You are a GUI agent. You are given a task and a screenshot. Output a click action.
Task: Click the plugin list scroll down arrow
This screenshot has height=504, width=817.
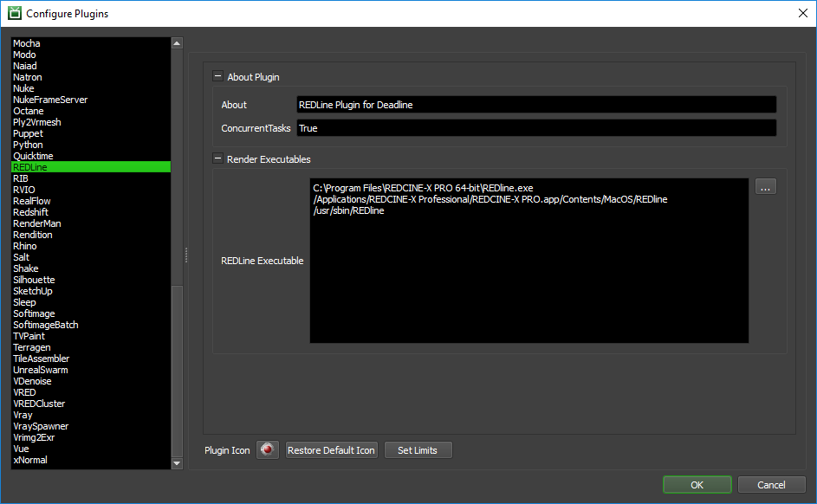coord(177,463)
